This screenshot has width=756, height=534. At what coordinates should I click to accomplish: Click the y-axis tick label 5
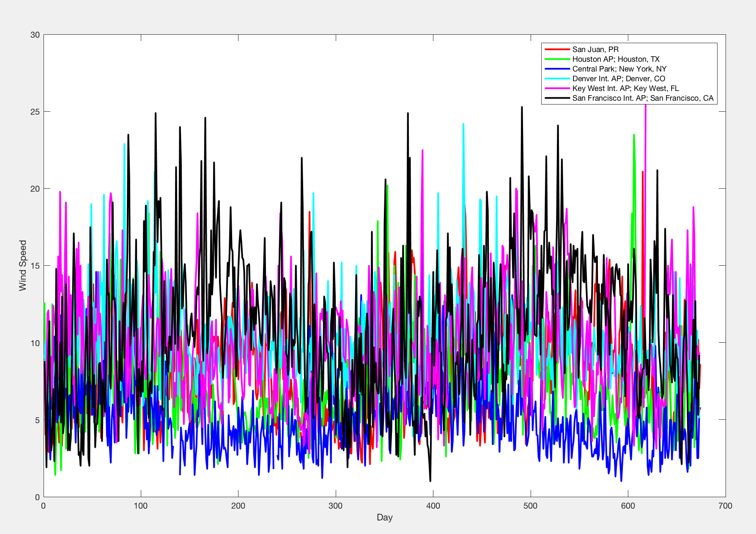click(38, 420)
